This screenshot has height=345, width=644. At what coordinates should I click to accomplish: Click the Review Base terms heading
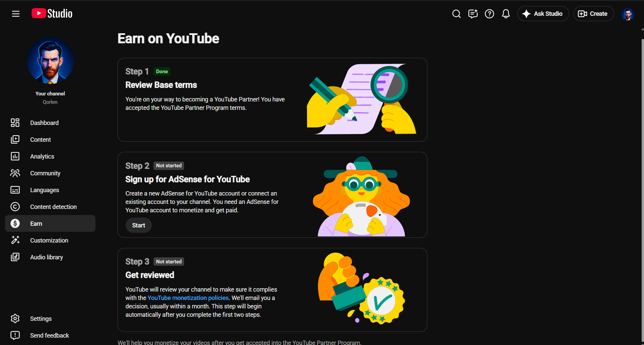(x=161, y=85)
